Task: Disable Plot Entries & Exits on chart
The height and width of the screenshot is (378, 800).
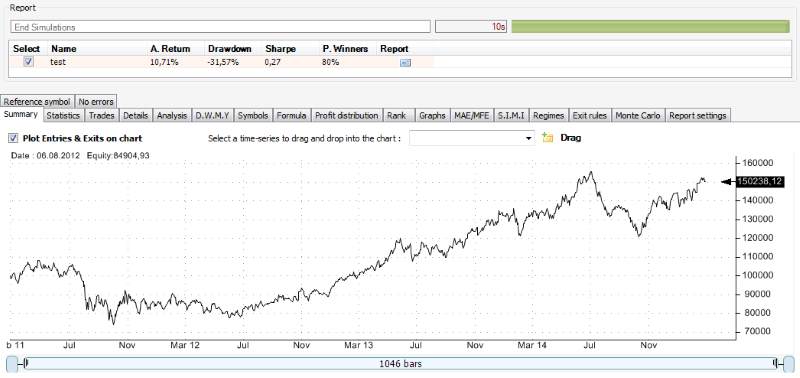Action: point(13,138)
